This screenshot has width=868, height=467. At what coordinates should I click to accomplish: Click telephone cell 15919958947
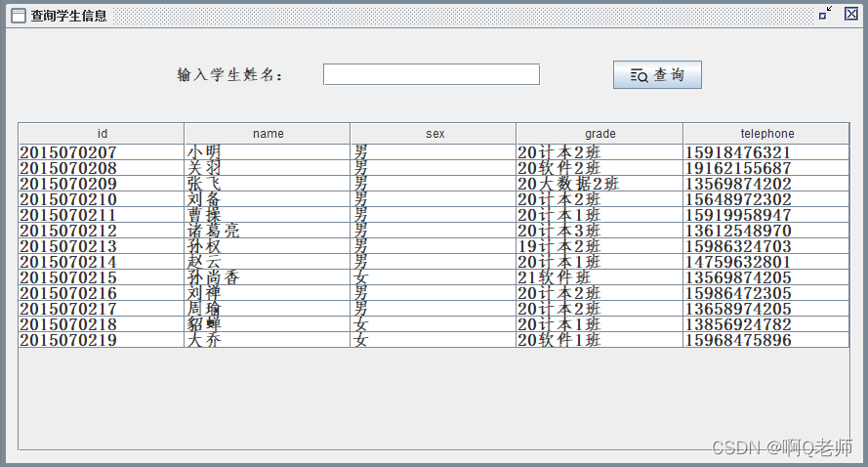[766, 215]
